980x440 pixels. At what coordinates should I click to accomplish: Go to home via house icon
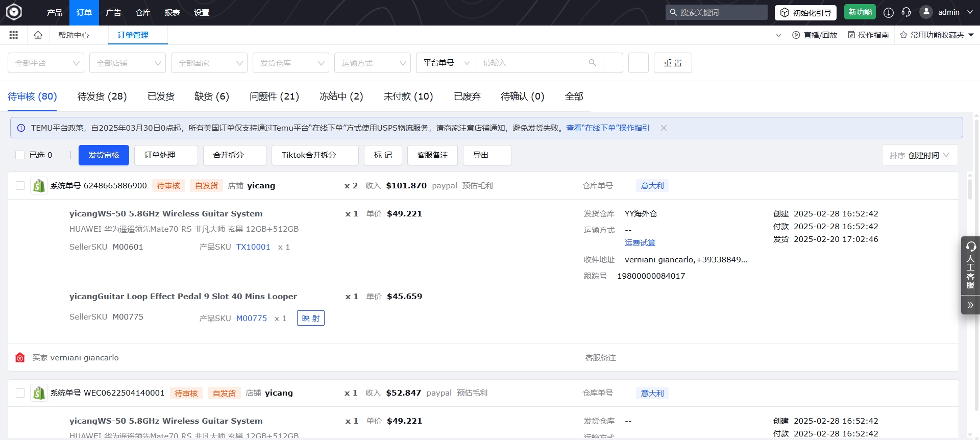click(38, 35)
